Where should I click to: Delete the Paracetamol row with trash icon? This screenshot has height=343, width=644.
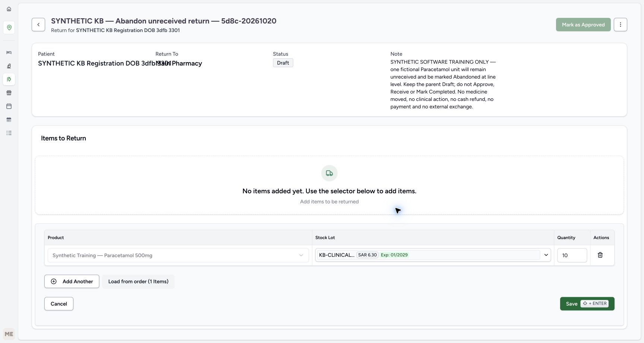click(600, 255)
